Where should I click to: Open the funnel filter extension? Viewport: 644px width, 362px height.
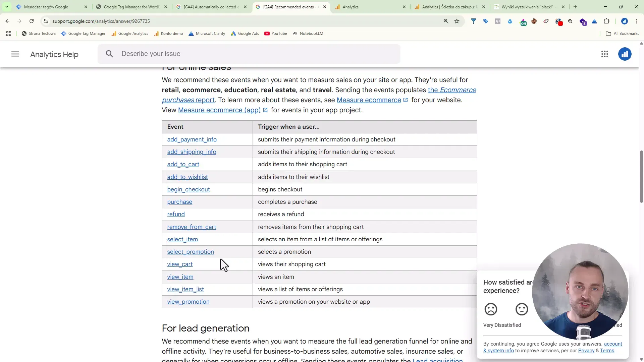473,21
